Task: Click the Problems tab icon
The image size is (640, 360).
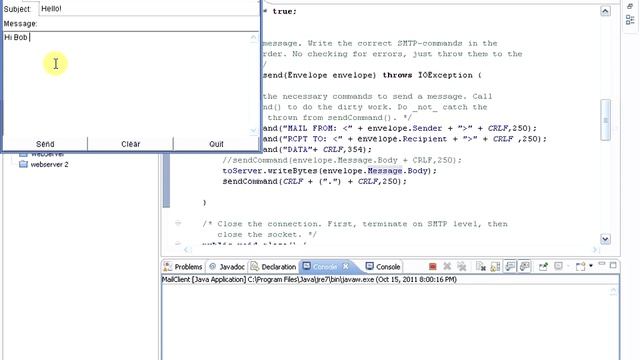Action: pos(167,267)
